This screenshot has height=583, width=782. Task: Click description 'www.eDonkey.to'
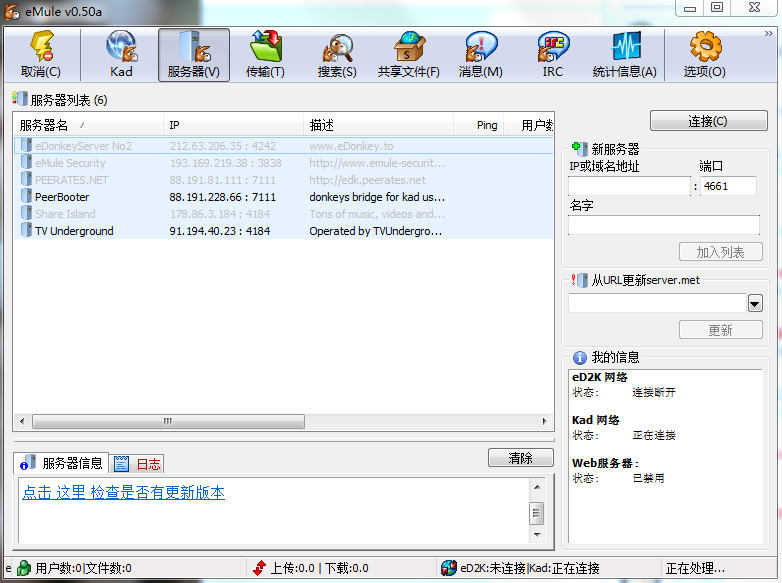[351, 146]
